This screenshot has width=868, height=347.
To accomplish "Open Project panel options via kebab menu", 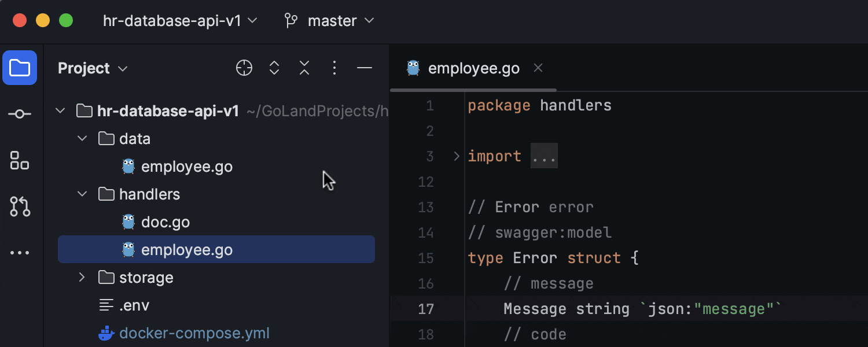I will click(334, 68).
